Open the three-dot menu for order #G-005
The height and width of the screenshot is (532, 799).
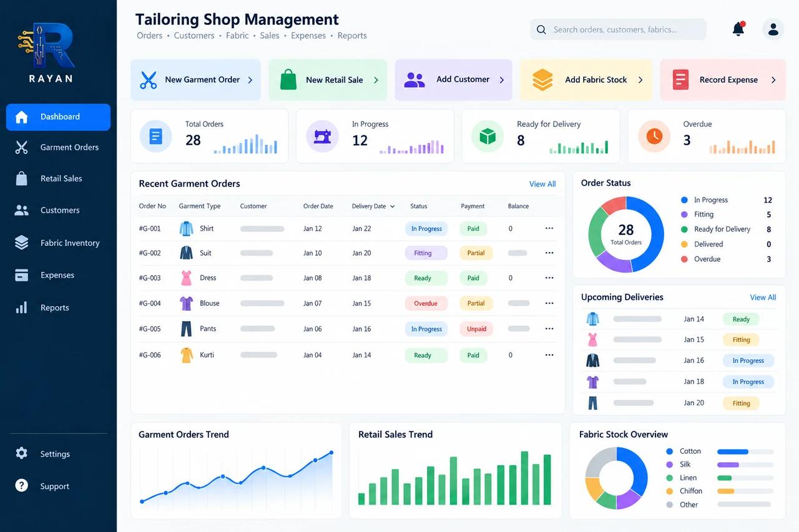[549, 329]
